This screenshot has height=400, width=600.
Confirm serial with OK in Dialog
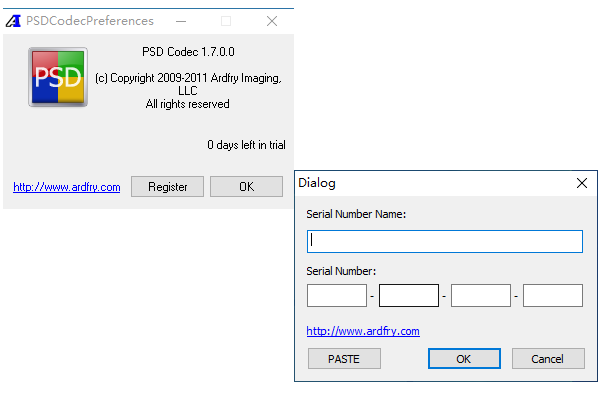464,359
